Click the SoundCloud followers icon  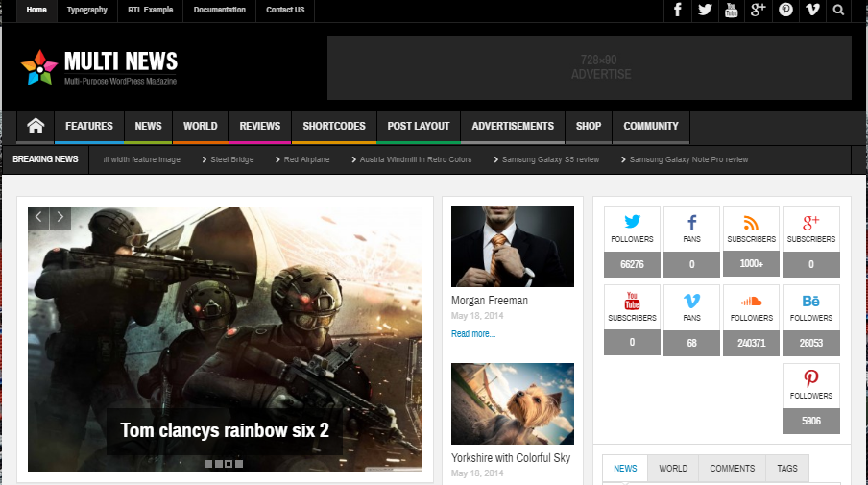tap(751, 301)
